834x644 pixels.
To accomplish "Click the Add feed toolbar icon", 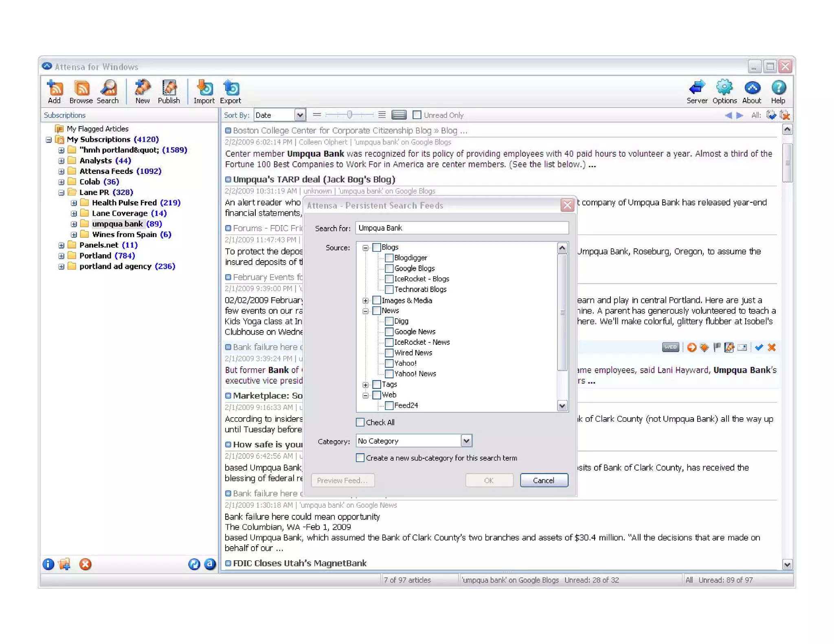I will [54, 92].
